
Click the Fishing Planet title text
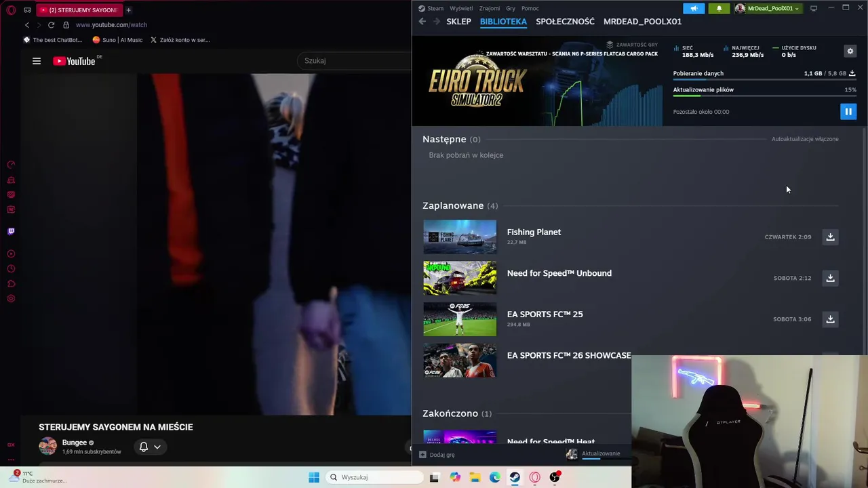[x=534, y=232]
